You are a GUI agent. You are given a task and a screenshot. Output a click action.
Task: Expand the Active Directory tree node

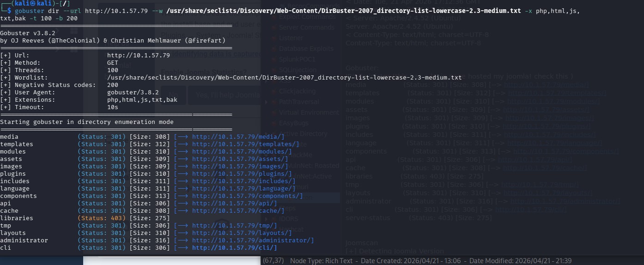[x=266, y=134]
